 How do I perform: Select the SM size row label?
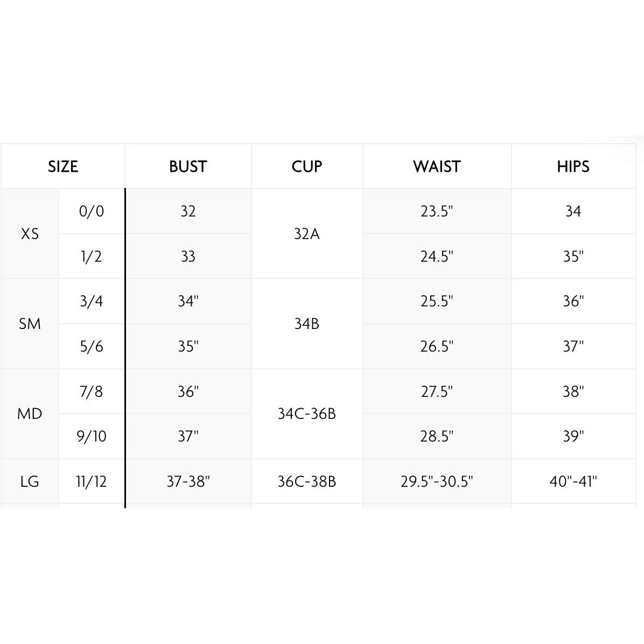pyautogui.click(x=30, y=324)
